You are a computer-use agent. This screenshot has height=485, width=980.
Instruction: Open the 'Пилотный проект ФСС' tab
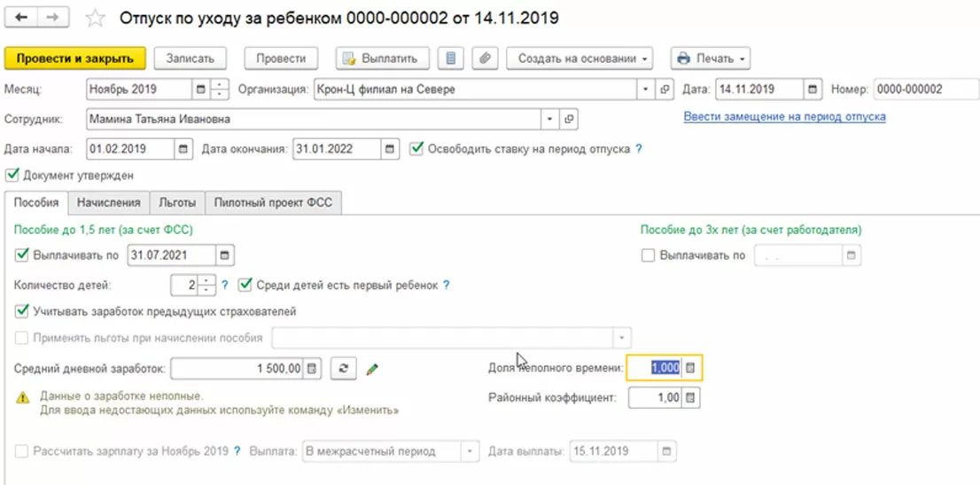pyautogui.click(x=274, y=203)
